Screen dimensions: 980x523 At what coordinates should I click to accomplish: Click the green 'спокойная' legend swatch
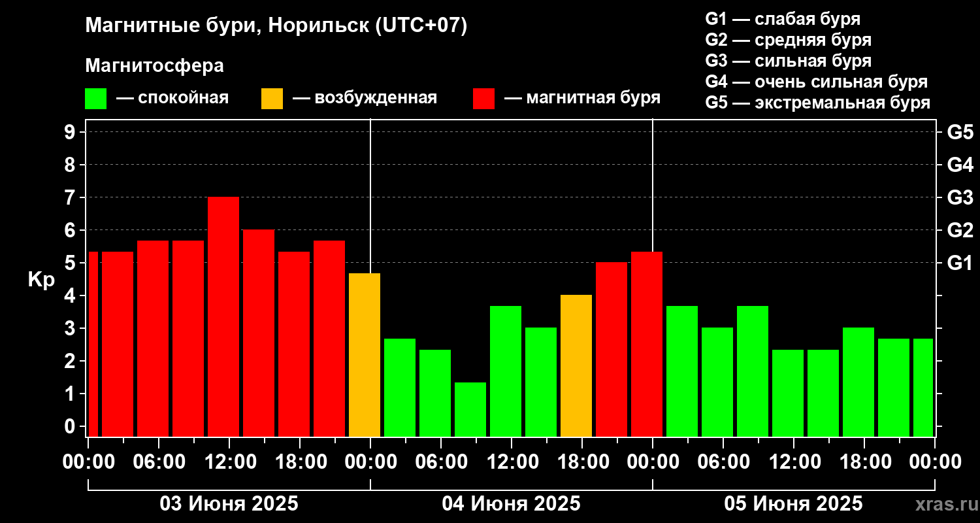tap(95, 99)
